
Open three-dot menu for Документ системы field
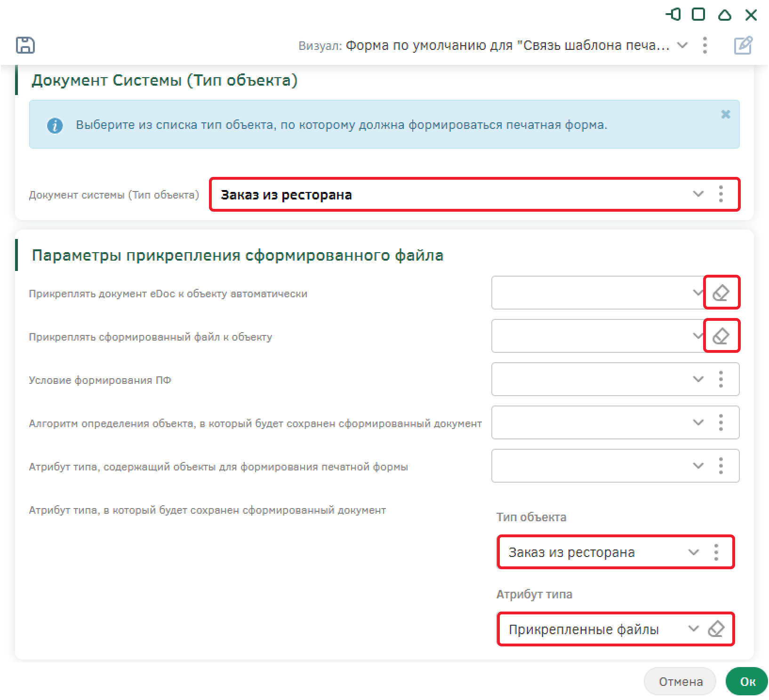(721, 194)
